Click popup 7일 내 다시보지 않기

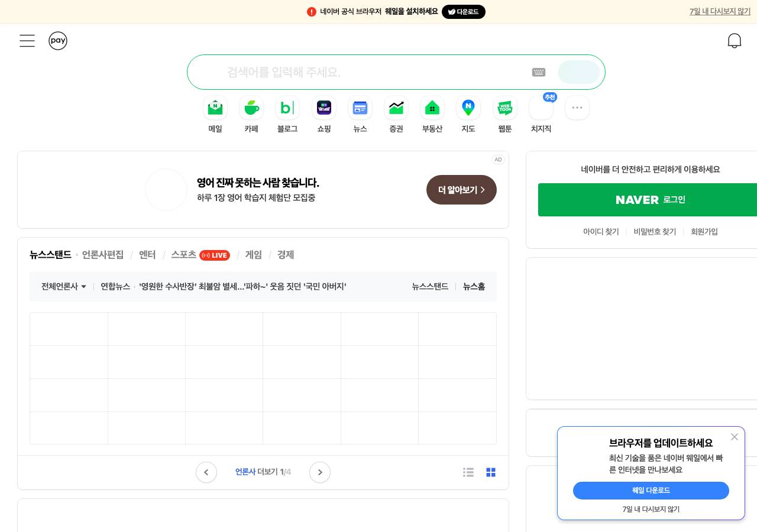[651, 509]
